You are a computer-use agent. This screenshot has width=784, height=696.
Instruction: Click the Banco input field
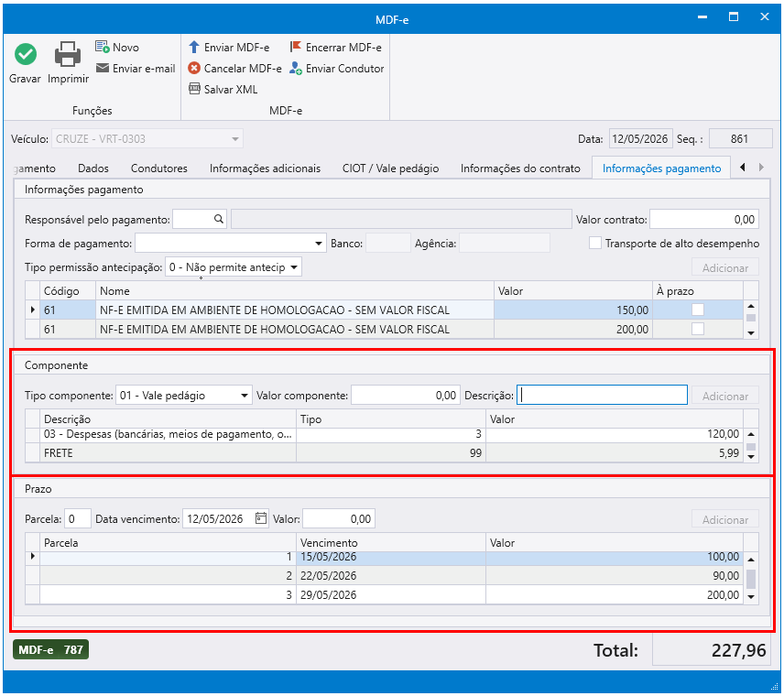pyautogui.click(x=388, y=243)
